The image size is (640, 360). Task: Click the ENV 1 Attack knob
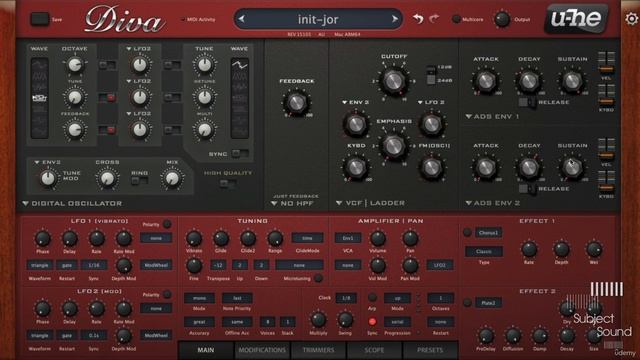tap(486, 81)
